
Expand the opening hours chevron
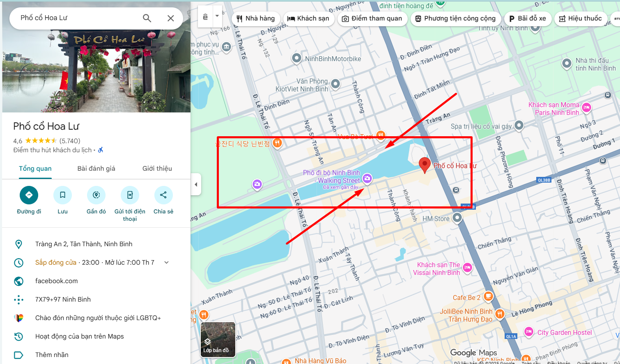166,263
